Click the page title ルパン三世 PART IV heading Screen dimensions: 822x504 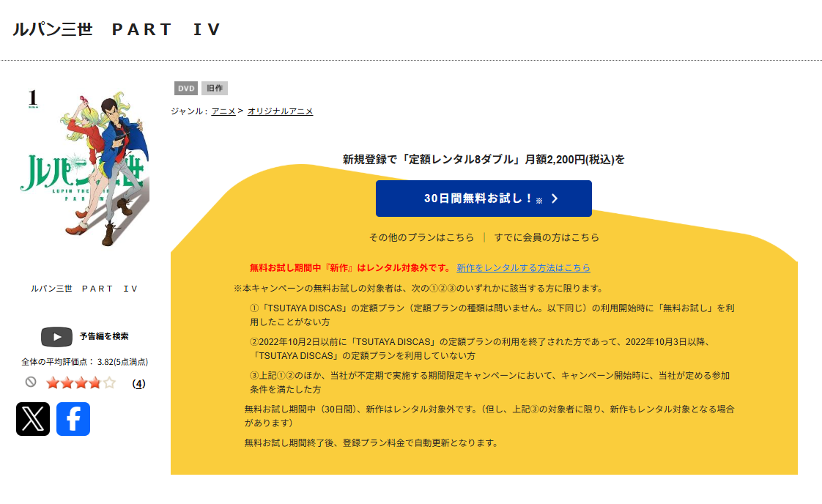(117, 29)
